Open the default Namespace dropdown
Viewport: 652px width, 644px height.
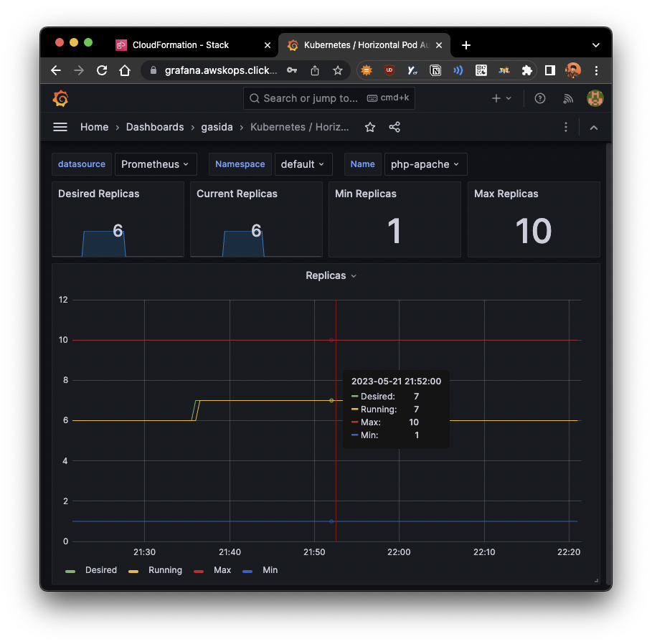click(303, 164)
